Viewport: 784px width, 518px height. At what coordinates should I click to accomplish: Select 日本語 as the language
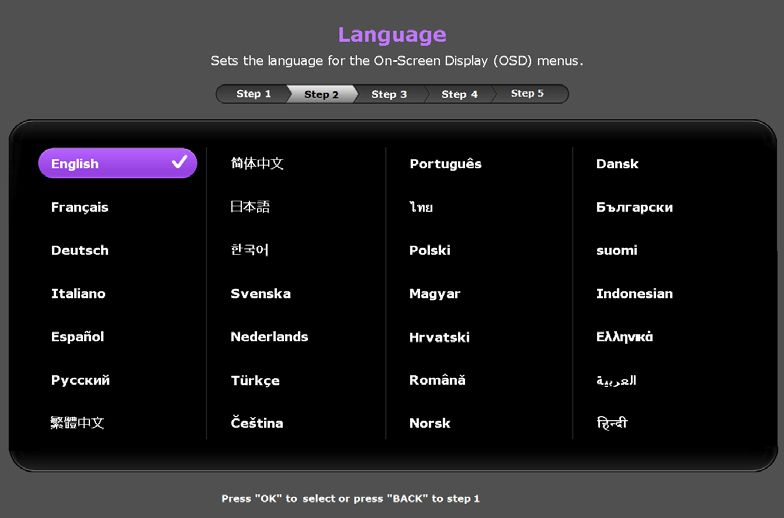[x=250, y=207]
